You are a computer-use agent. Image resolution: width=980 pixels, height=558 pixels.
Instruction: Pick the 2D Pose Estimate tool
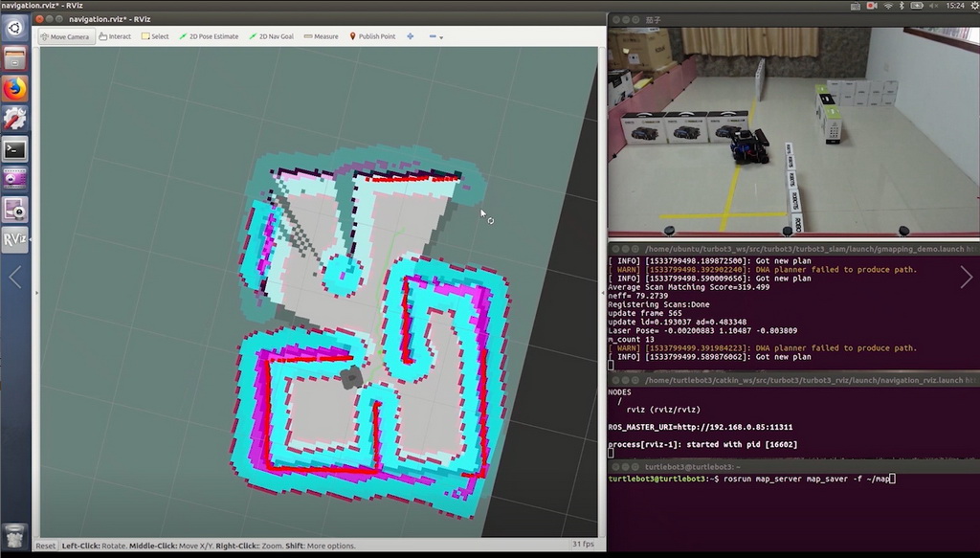coord(209,36)
